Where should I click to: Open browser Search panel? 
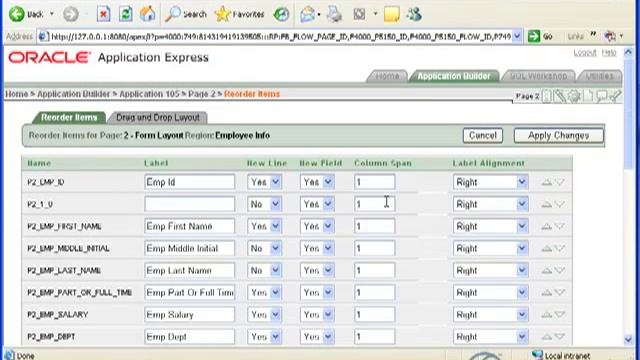[186, 14]
